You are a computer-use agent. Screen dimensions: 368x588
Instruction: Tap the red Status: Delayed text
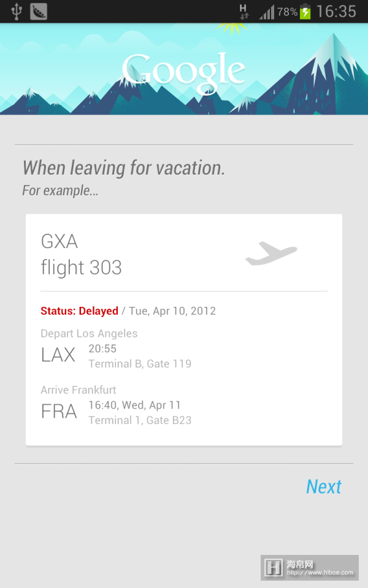pyautogui.click(x=79, y=311)
